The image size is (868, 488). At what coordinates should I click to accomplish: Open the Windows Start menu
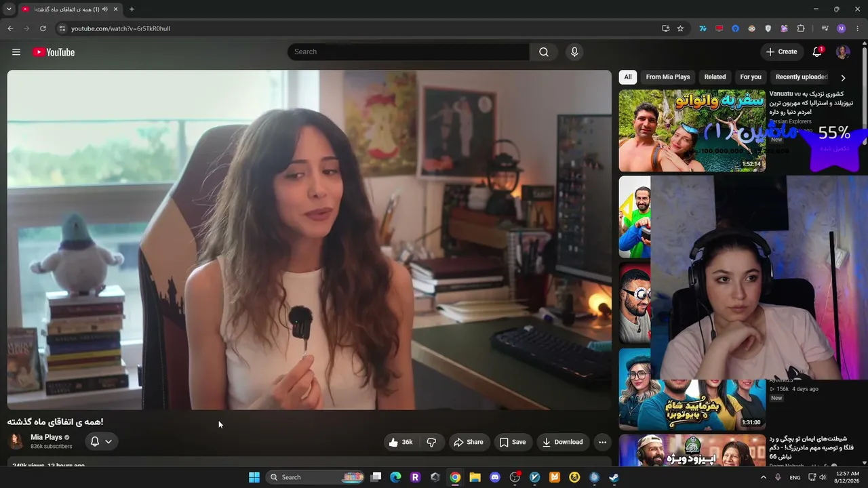tap(254, 477)
